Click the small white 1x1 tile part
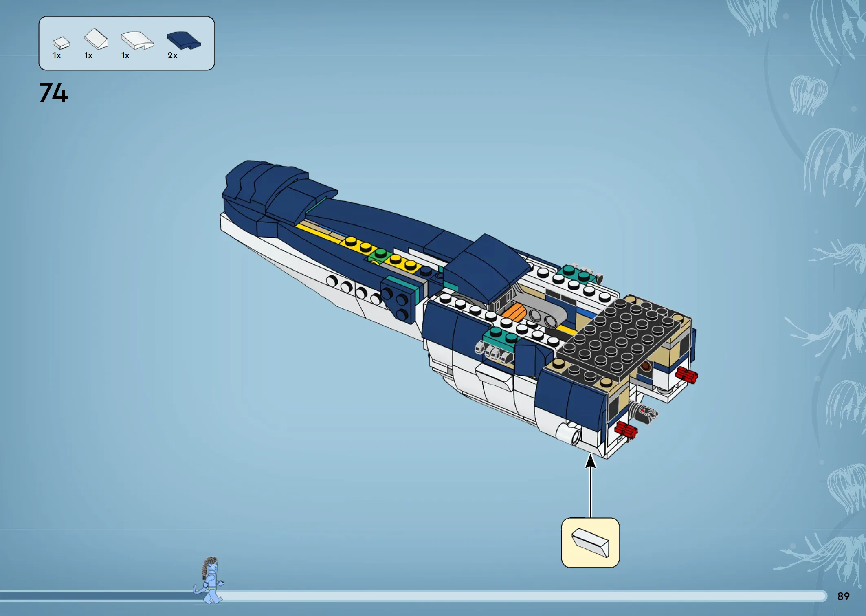Viewport: 866px width, 616px height. coord(61,43)
